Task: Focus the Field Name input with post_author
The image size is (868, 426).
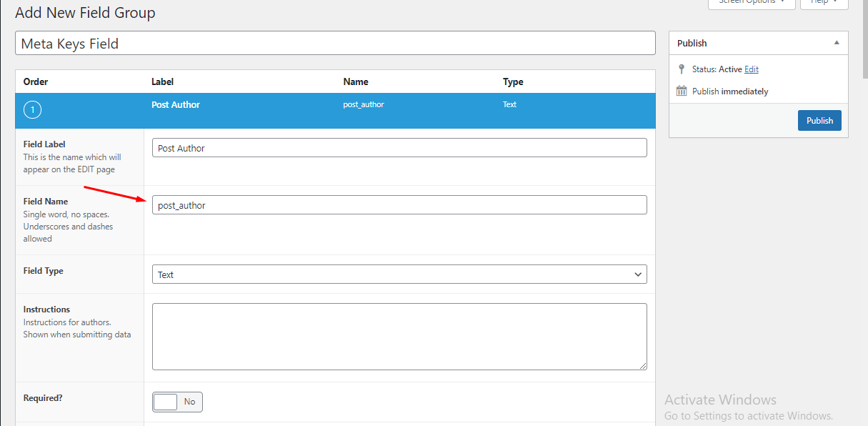Action: pyautogui.click(x=399, y=205)
